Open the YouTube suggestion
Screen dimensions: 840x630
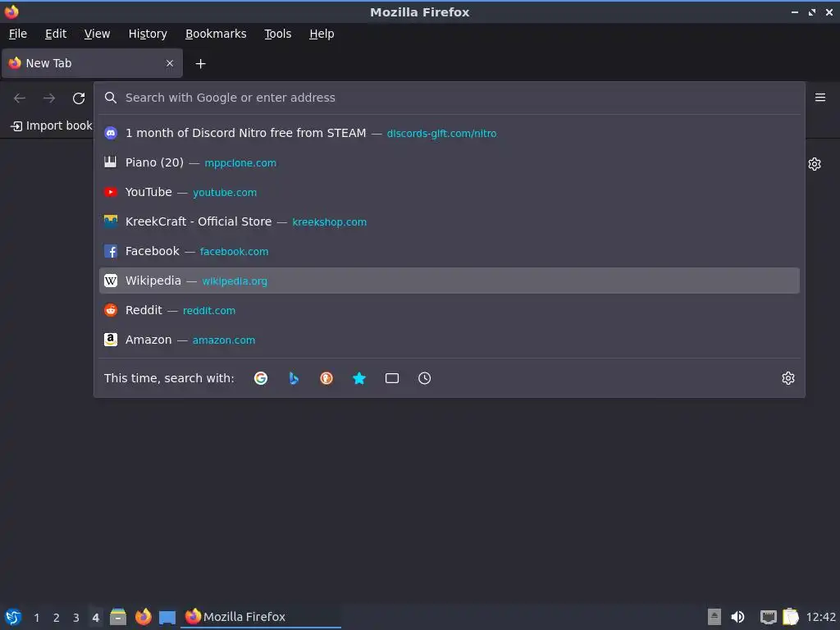tap(450, 192)
